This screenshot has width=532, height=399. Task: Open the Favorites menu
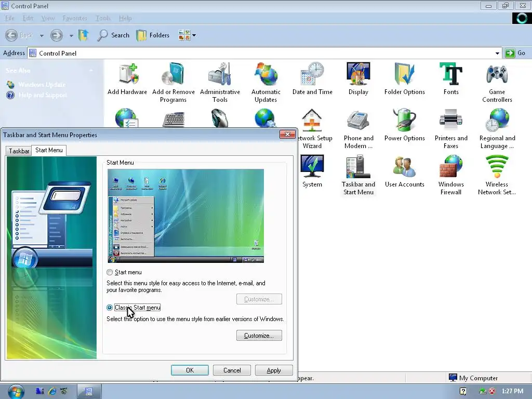[x=75, y=18]
